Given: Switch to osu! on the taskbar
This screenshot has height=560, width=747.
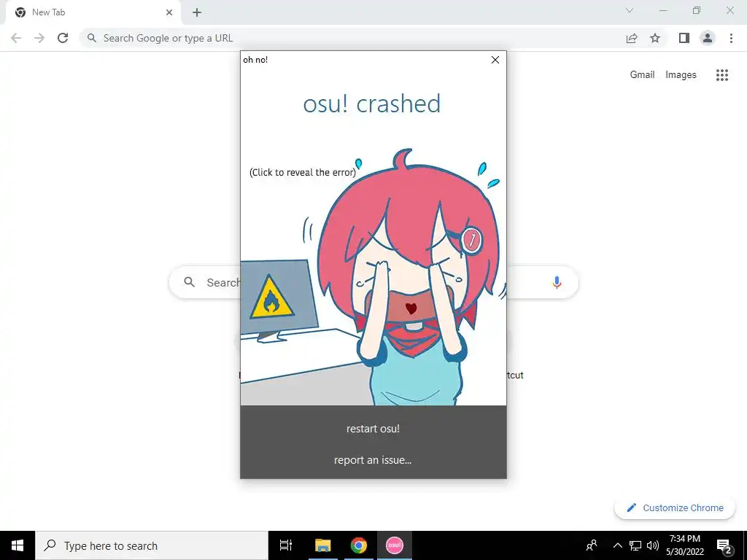Looking at the screenshot, I should click(395, 545).
